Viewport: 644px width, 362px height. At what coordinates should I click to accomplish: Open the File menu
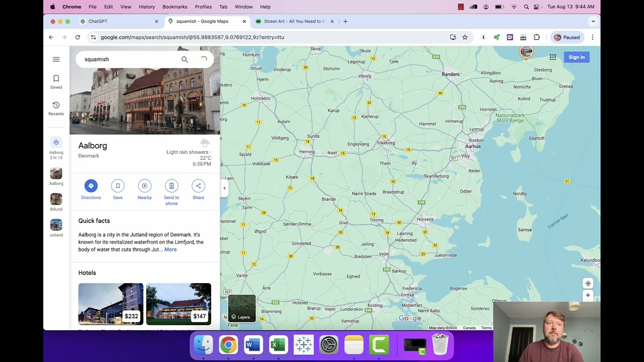[x=93, y=7]
